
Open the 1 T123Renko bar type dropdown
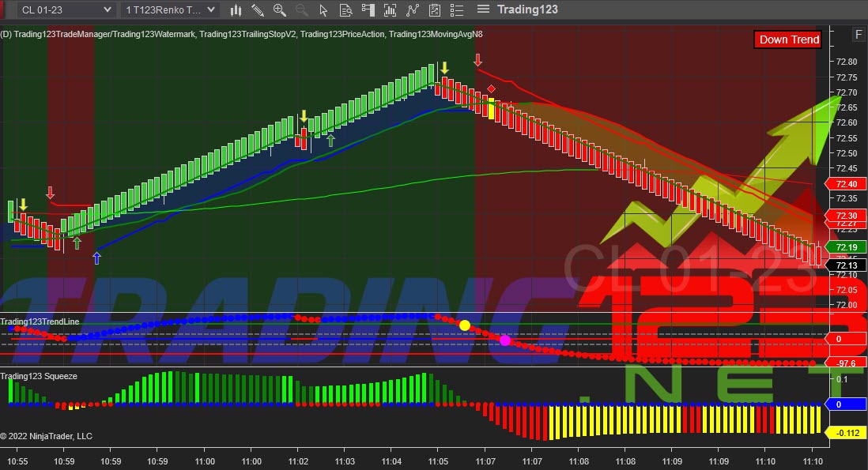point(170,9)
